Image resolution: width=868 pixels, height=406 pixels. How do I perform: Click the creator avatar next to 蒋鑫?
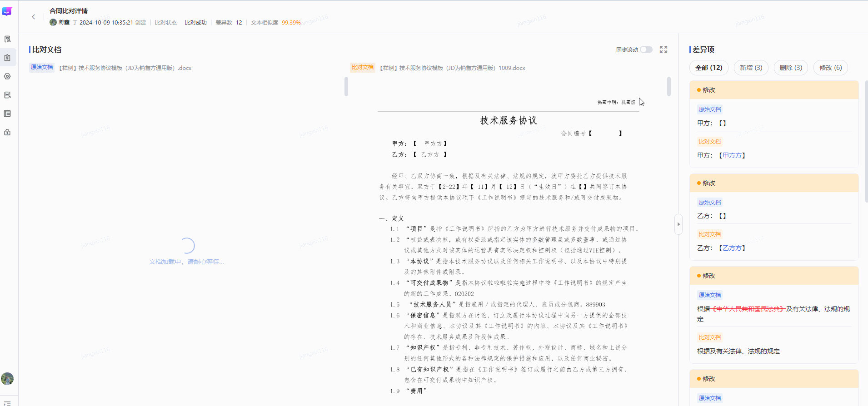[53, 22]
